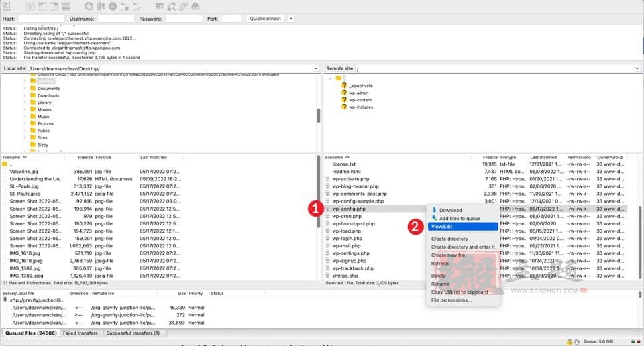Open the Quickconnect history dropdown arrow
The width and height of the screenshot is (644, 346).
290,19
